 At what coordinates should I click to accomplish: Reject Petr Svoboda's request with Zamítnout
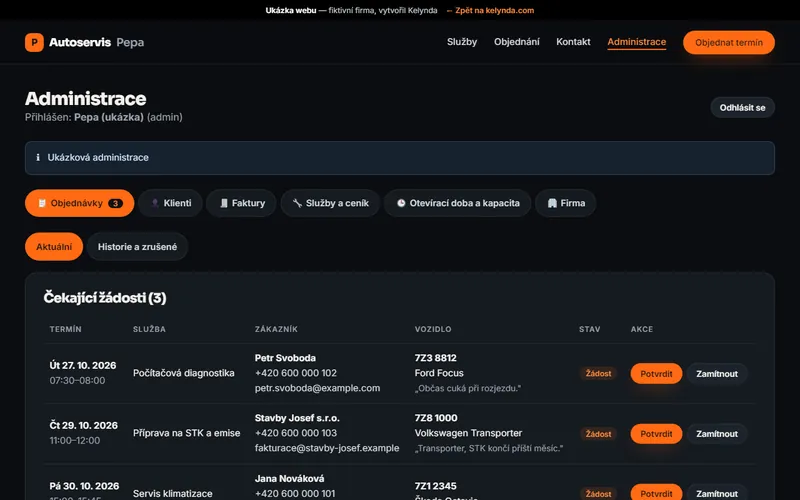coord(717,373)
